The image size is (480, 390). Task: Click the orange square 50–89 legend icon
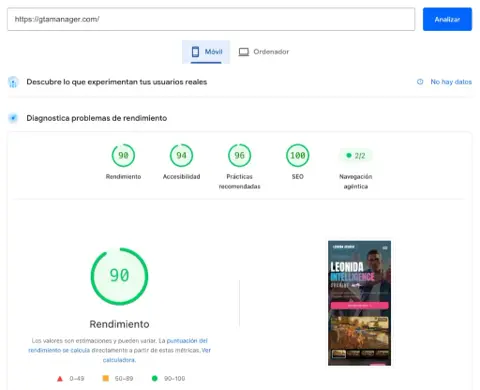pyautogui.click(x=105, y=378)
